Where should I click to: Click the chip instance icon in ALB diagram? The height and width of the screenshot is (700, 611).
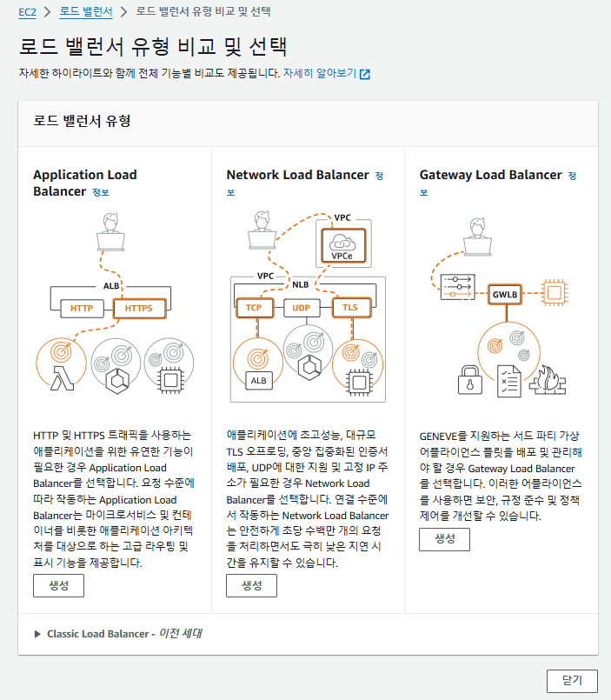pos(171,380)
